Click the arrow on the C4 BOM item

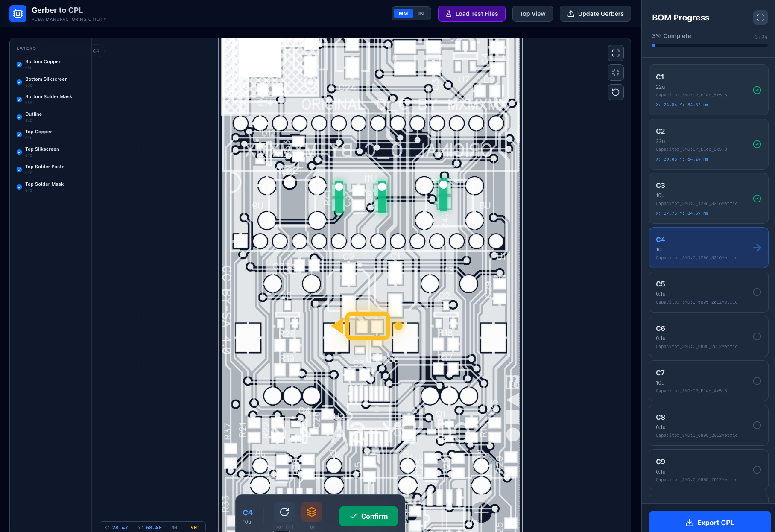coord(757,248)
